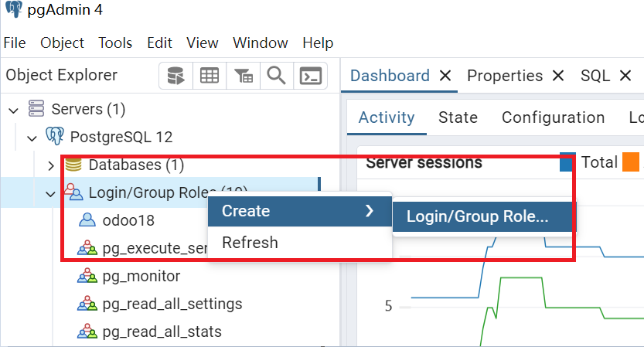Click the Search Objects magnifier icon

tap(277, 76)
